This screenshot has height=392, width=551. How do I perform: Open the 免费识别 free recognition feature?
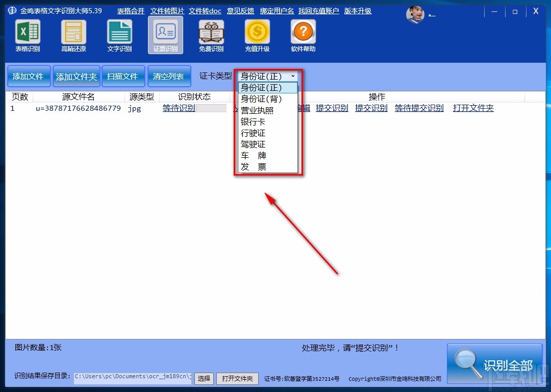pyautogui.click(x=211, y=35)
